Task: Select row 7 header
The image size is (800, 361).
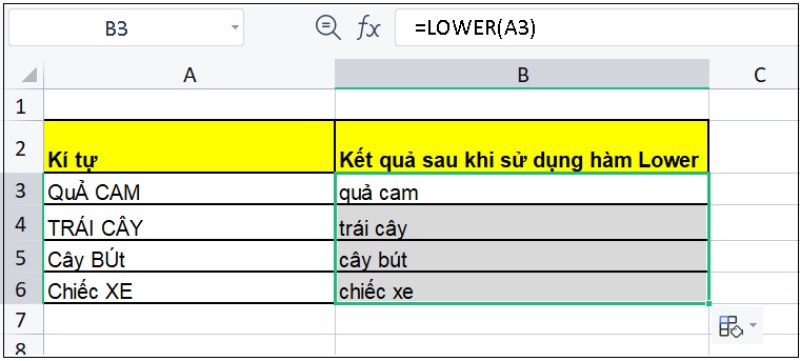Action: pyautogui.click(x=21, y=320)
